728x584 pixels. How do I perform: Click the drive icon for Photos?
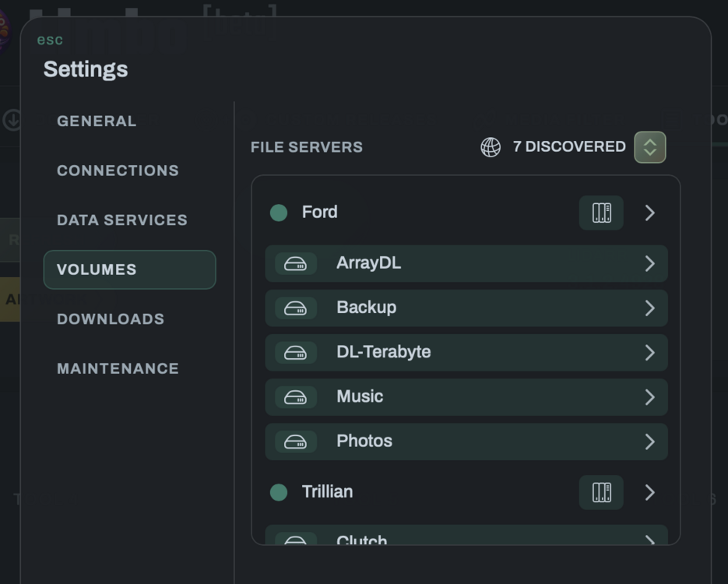click(x=295, y=442)
